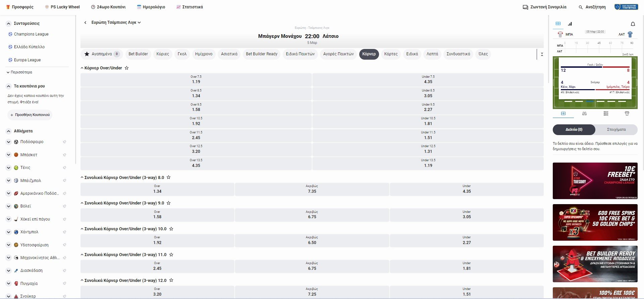Screen dimensions: 644x299
Task: Open live chat Ζωντανή Συνομιλία
Action: point(544,7)
